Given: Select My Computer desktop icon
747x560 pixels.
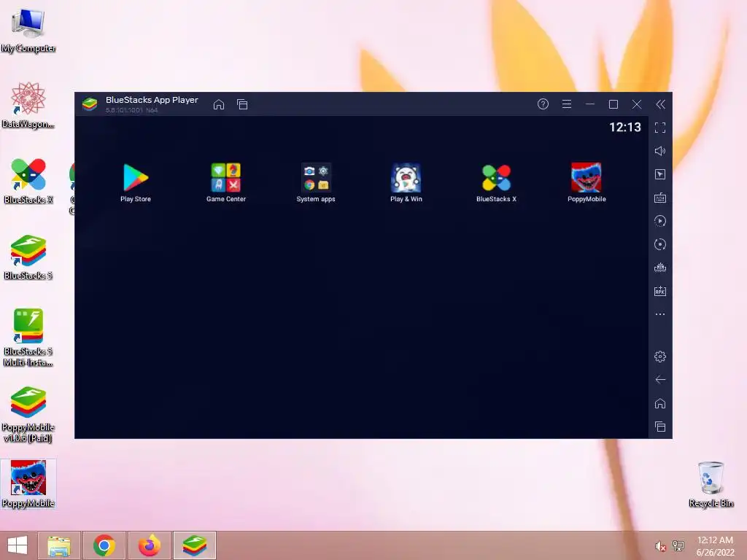Looking at the screenshot, I should pyautogui.click(x=28, y=30).
